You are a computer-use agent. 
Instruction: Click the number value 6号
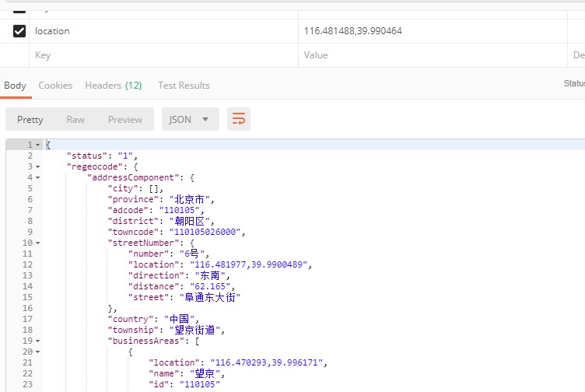(x=192, y=254)
